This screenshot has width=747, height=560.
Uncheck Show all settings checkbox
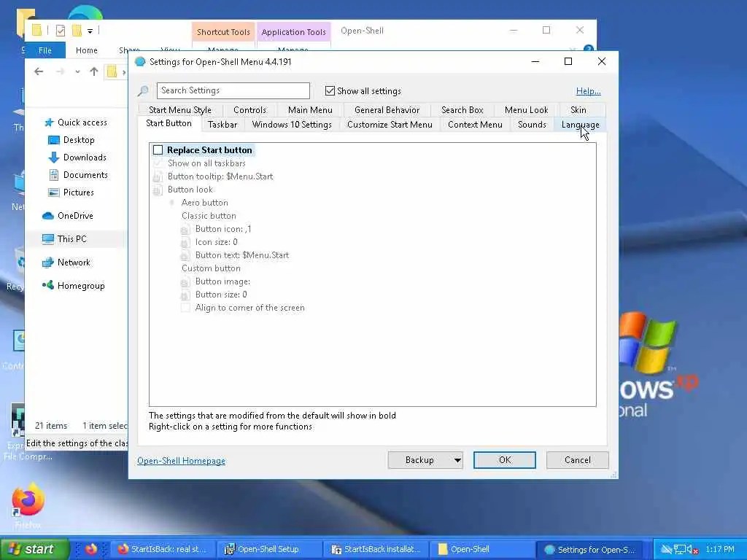[330, 90]
